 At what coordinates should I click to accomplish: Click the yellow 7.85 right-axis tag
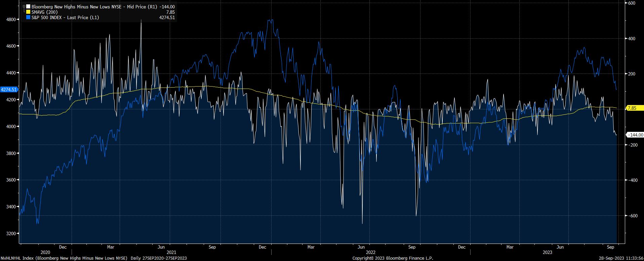(635, 108)
